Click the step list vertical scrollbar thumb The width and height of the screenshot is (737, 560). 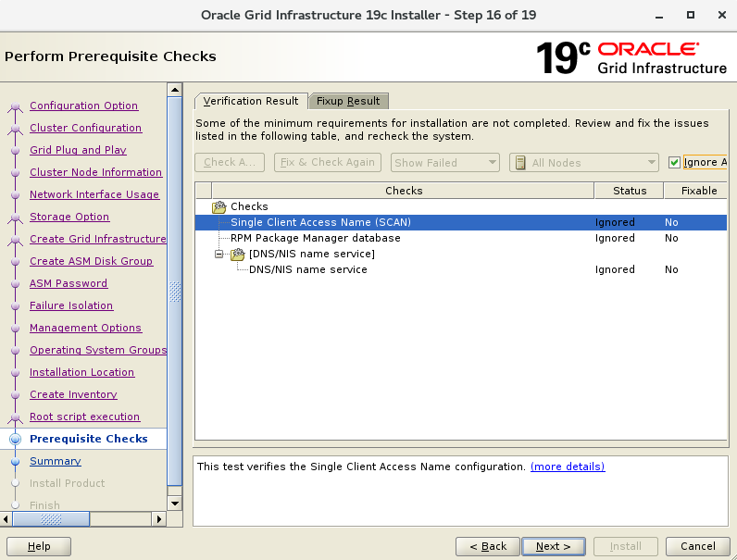(x=175, y=292)
